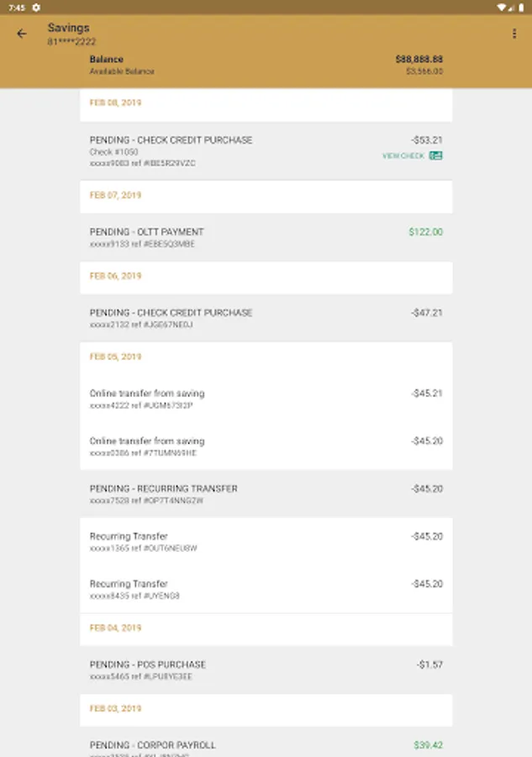Open the three-dot overflow menu
The image size is (532, 757).
tap(514, 34)
